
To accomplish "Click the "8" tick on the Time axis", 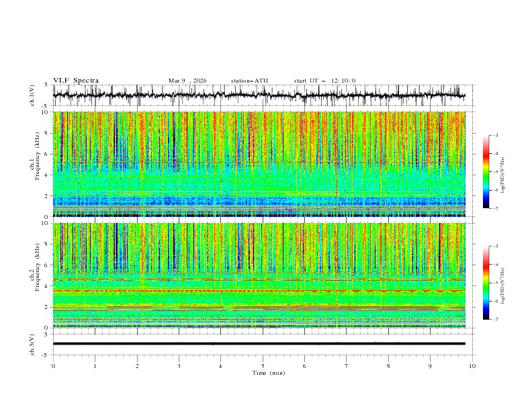I will [388, 366].
